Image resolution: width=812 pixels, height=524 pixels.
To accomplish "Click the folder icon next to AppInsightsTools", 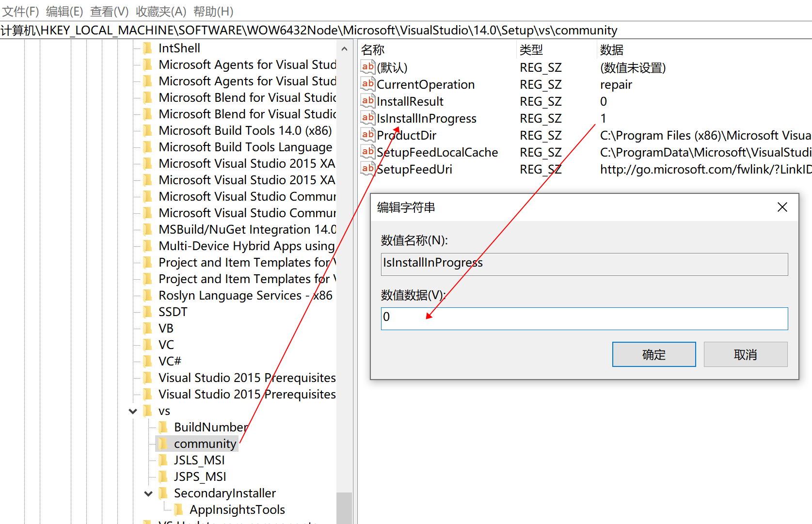I will pyautogui.click(x=179, y=509).
